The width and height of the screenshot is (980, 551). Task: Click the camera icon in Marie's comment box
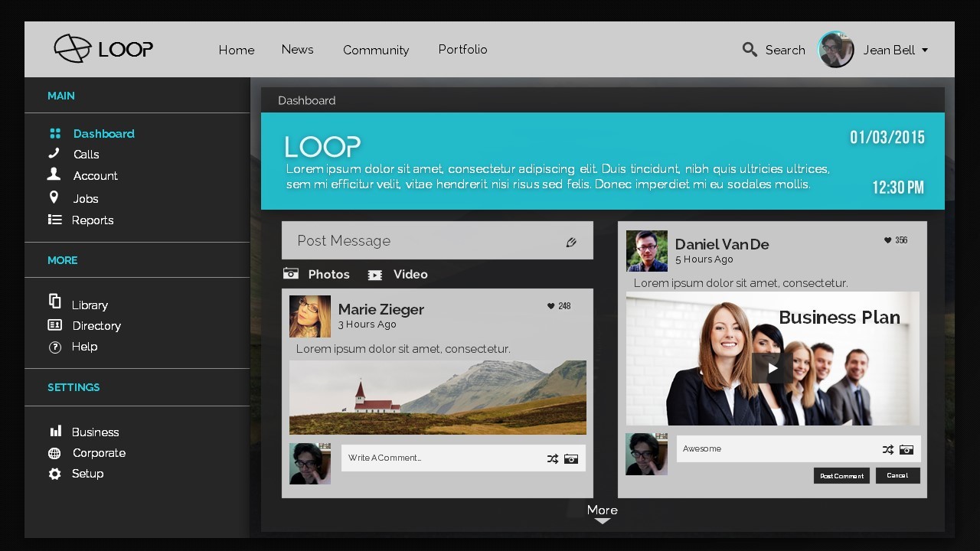[x=570, y=458]
